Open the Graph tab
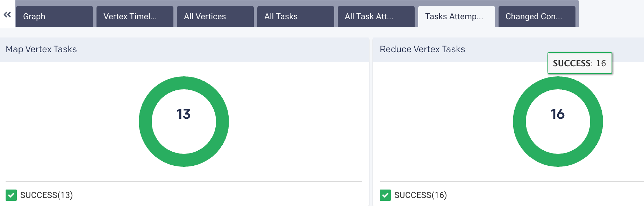The image size is (644, 206). (x=55, y=16)
